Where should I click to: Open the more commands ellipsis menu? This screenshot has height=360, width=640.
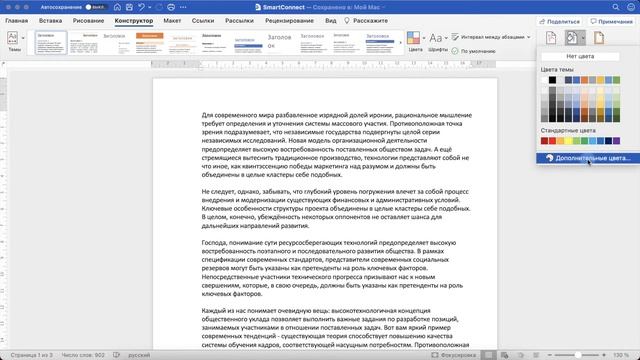183,7
